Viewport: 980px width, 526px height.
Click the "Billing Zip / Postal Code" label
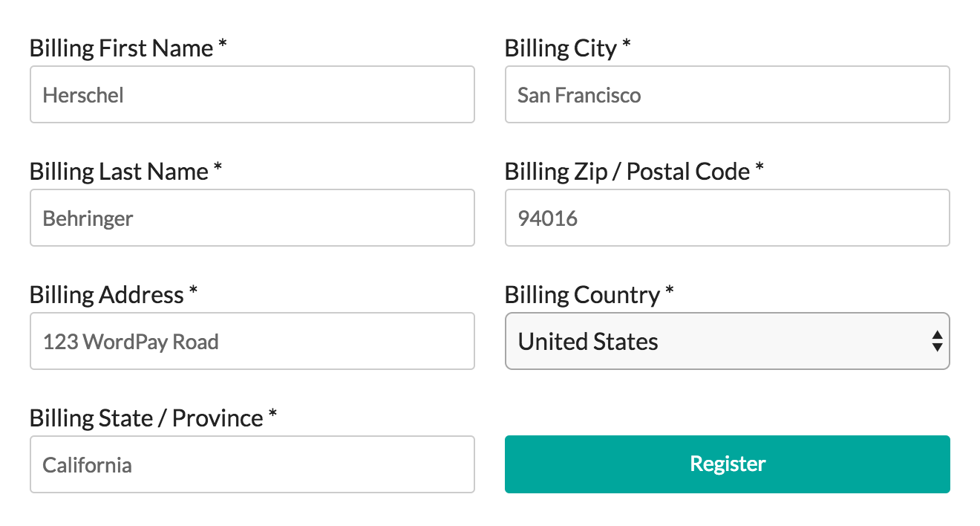(627, 172)
